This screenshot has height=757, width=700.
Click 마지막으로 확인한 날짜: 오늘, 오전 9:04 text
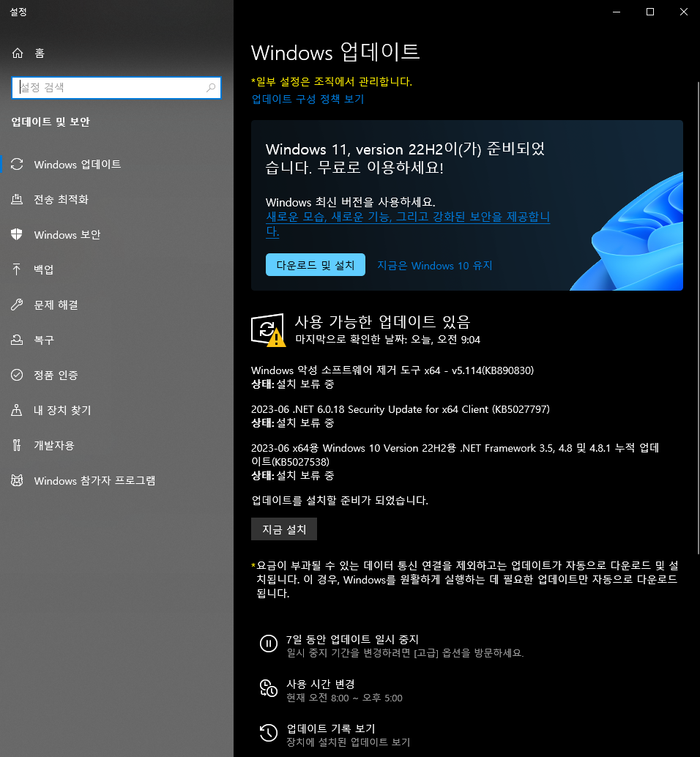tap(387, 340)
